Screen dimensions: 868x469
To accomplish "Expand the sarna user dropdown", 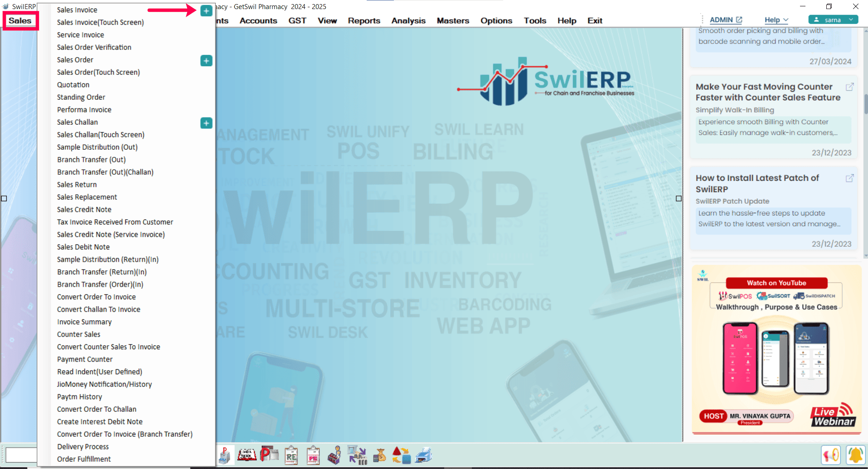I will coord(851,20).
